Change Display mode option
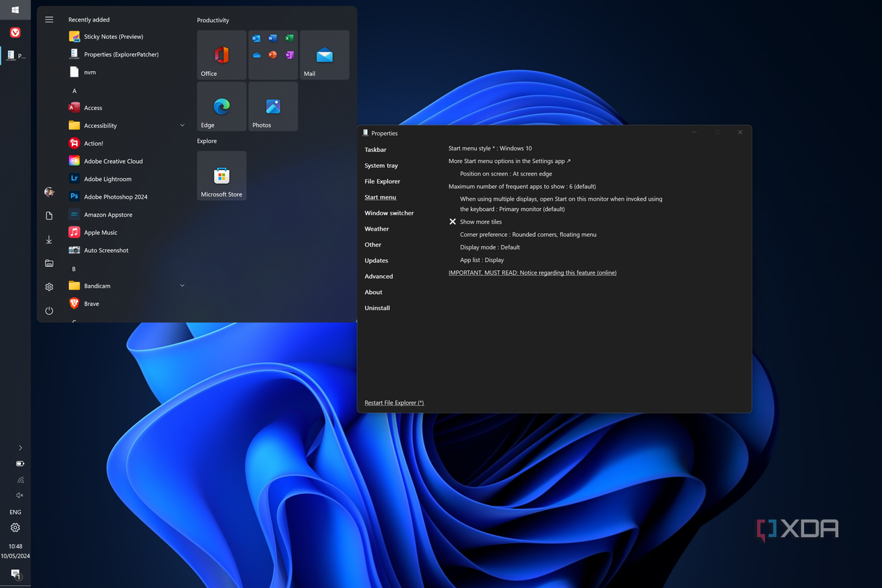The width and height of the screenshot is (882, 588). pos(490,247)
